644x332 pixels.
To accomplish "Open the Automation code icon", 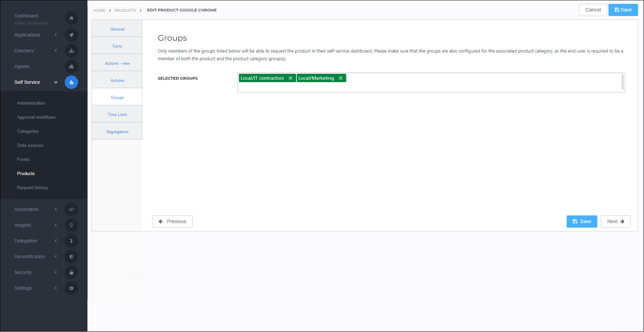I will point(71,209).
